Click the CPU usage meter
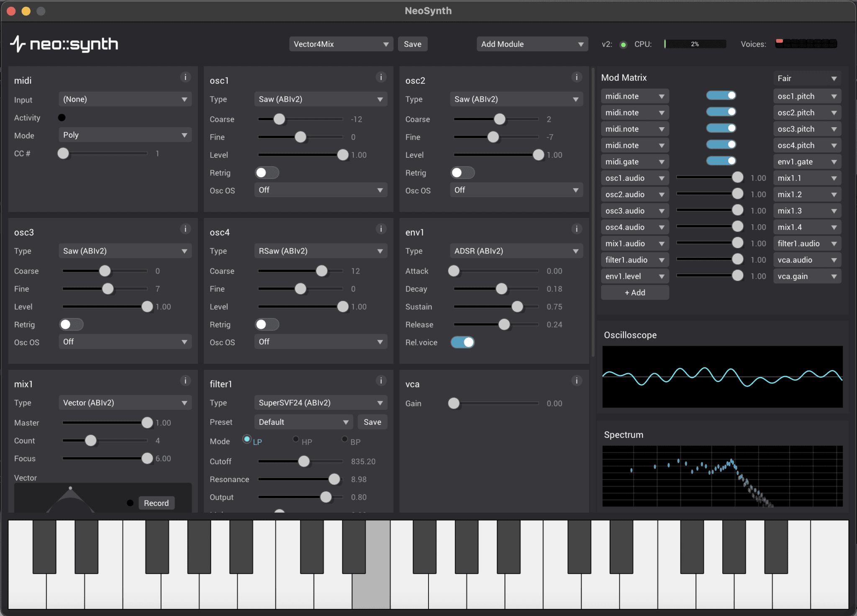This screenshot has width=857, height=616. 695,44
